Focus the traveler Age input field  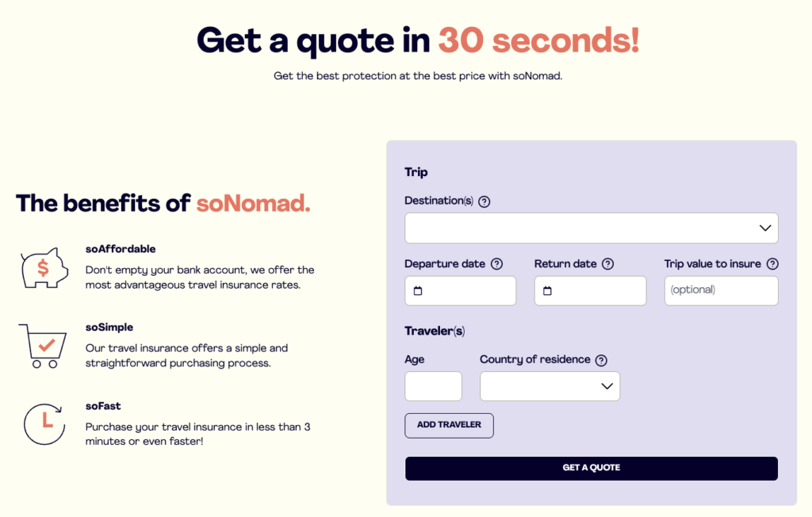(433, 386)
